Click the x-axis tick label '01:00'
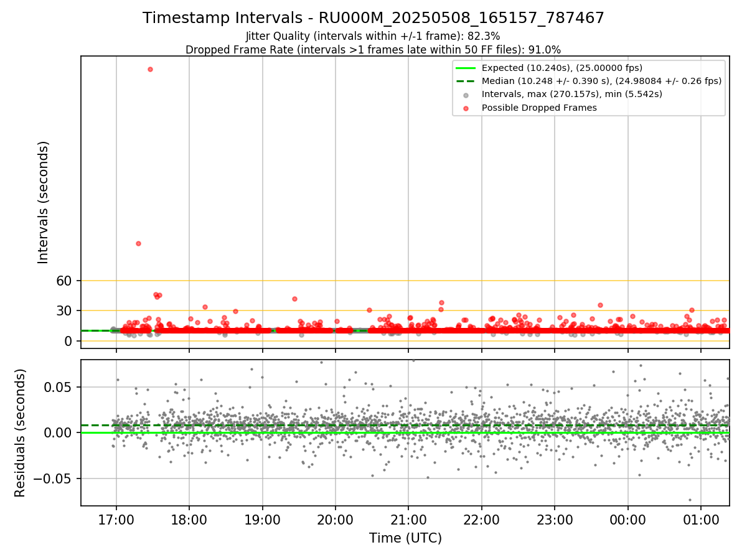 tap(701, 520)
